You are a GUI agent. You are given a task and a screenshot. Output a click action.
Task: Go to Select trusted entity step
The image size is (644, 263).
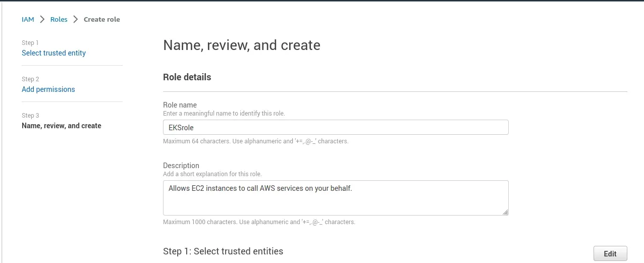[x=53, y=53]
